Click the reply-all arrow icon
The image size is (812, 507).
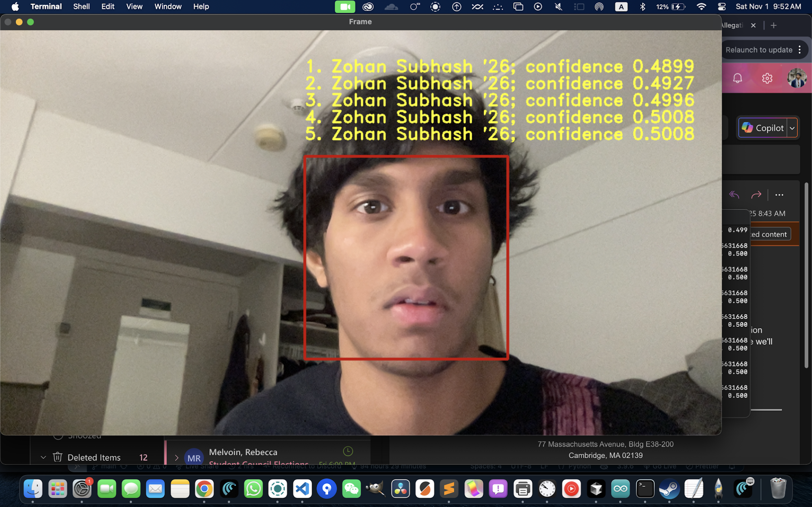(734, 195)
